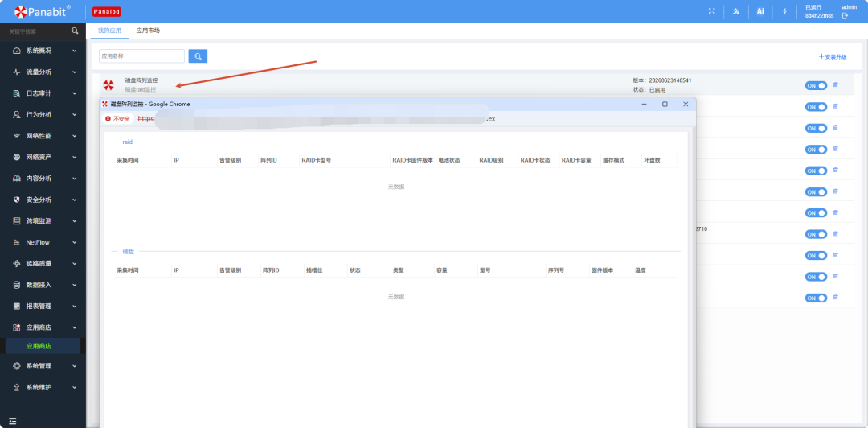The height and width of the screenshot is (428, 868).
Task: Click 磁盘阵列监控 app name text
Action: (x=141, y=80)
